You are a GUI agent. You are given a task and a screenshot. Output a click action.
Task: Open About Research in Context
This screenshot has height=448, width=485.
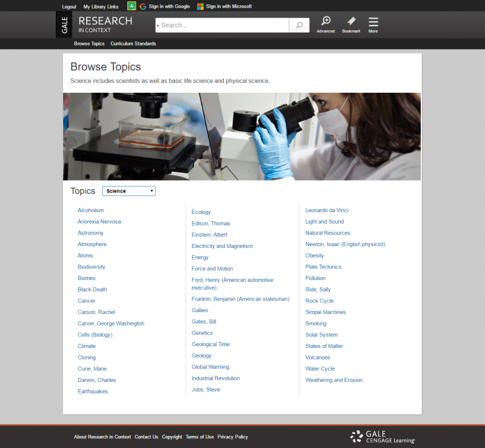(x=102, y=437)
